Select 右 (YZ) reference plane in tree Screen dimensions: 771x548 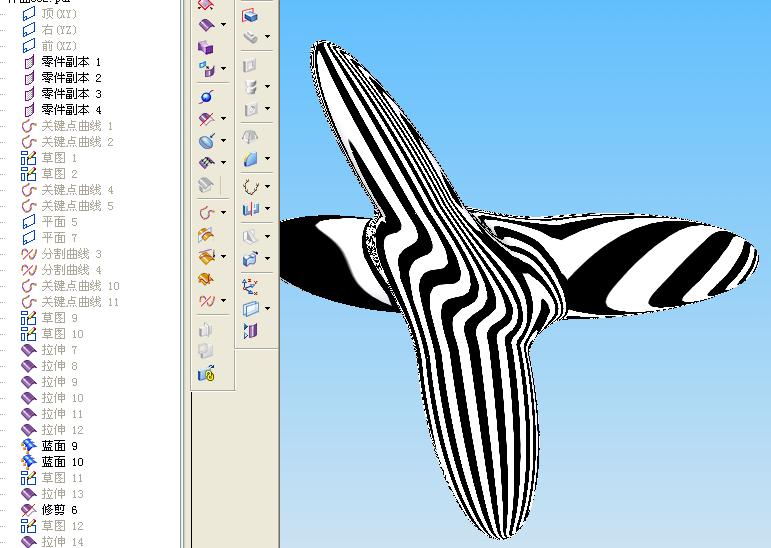pos(50,30)
